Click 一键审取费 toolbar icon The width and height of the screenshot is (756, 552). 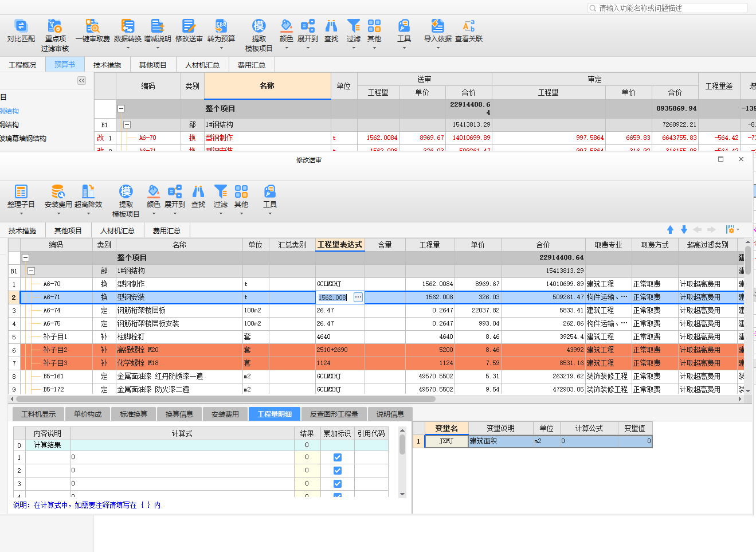point(92,26)
